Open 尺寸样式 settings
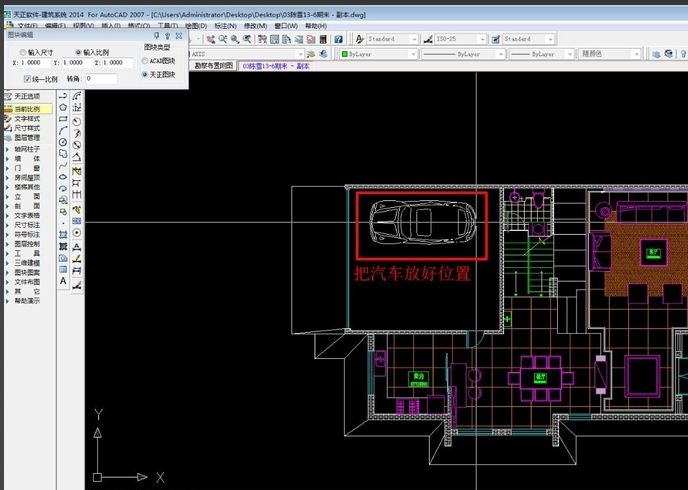The height and width of the screenshot is (490, 688). [27, 128]
